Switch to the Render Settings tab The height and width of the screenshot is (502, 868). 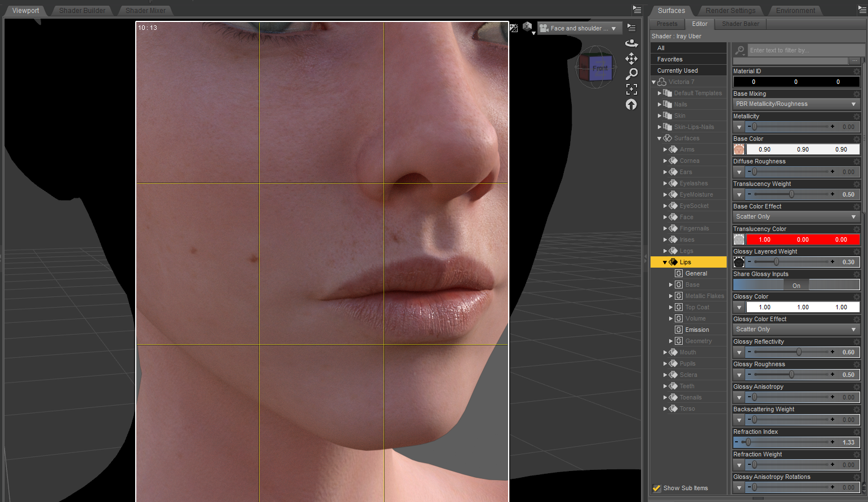731,10
